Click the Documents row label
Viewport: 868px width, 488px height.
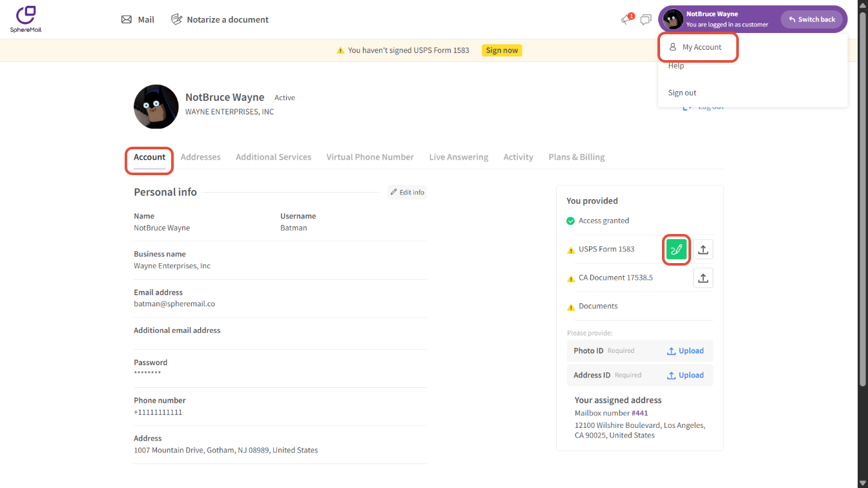598,306
